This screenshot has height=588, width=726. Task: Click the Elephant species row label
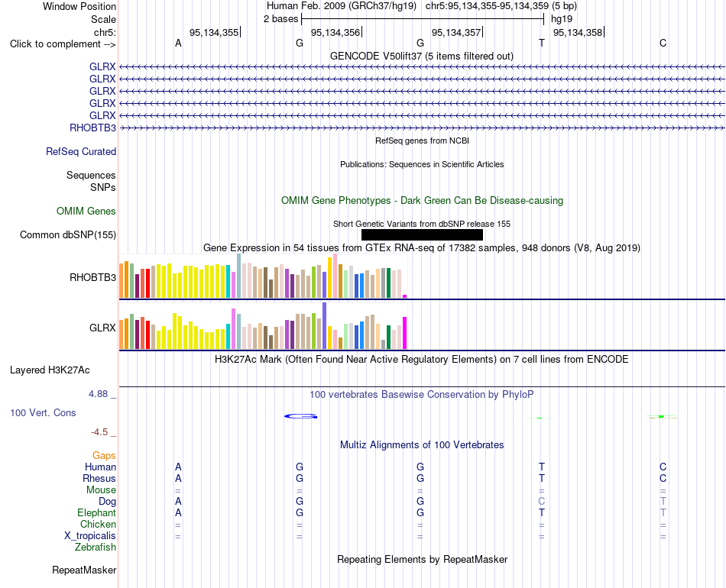(96, 513)
